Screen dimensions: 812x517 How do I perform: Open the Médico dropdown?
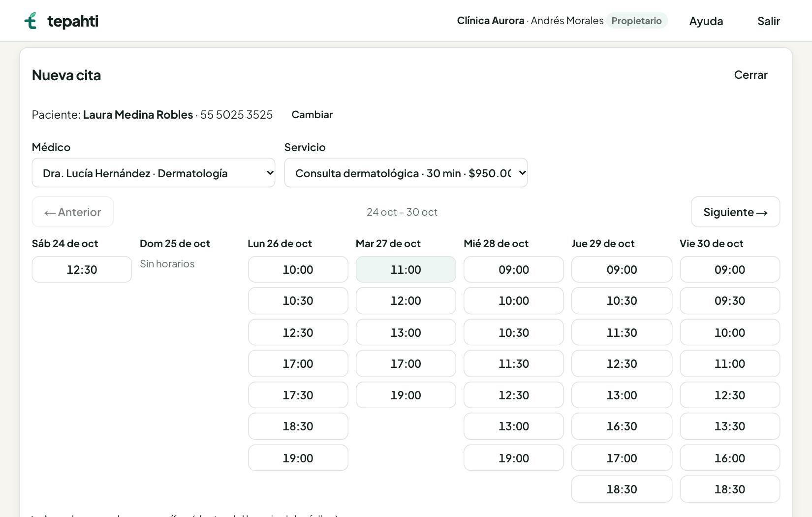tap(154, 173)
